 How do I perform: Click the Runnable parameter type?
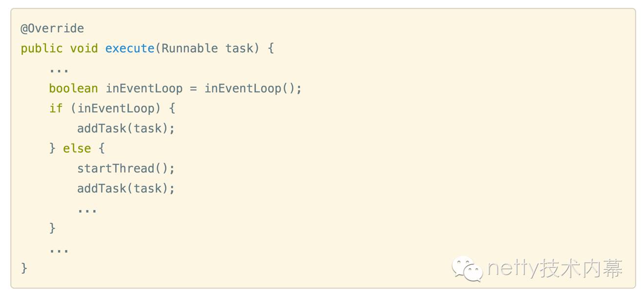190,48
